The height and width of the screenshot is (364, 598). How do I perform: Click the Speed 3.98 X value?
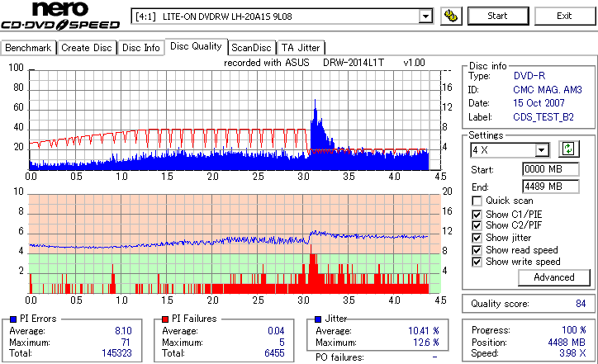(572, 353)
